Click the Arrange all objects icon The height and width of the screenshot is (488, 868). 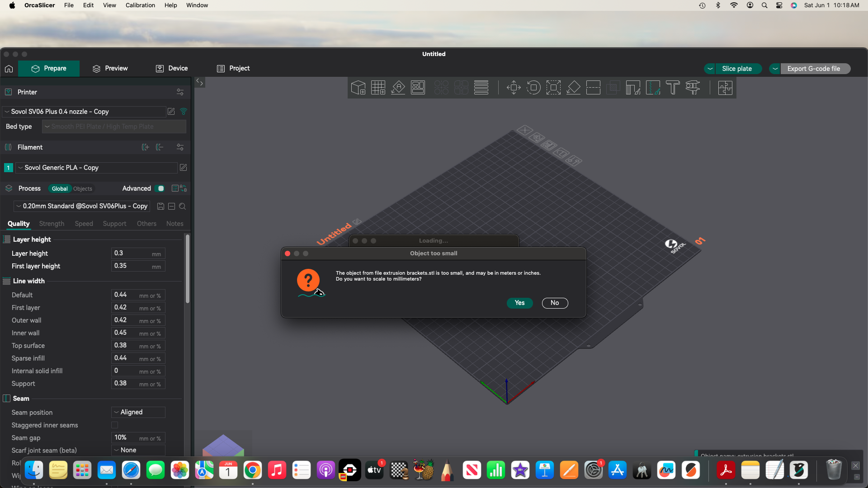(x=418, y=87)
